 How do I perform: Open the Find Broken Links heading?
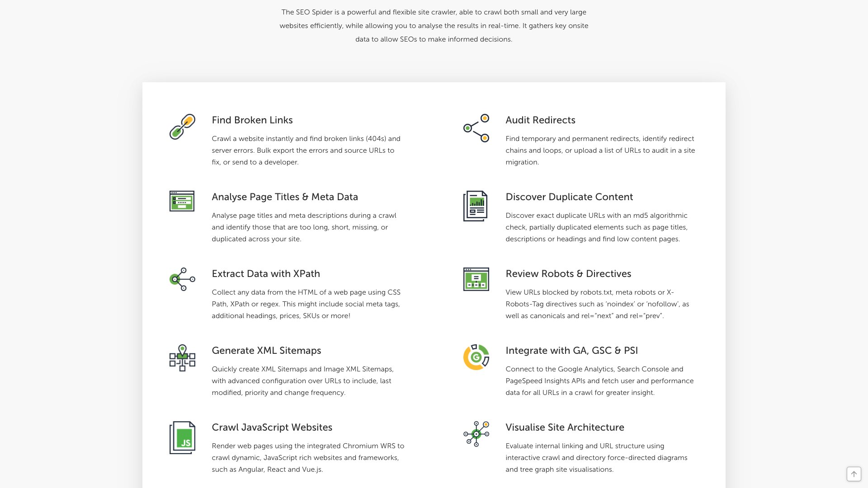click(x=252, y=120)
